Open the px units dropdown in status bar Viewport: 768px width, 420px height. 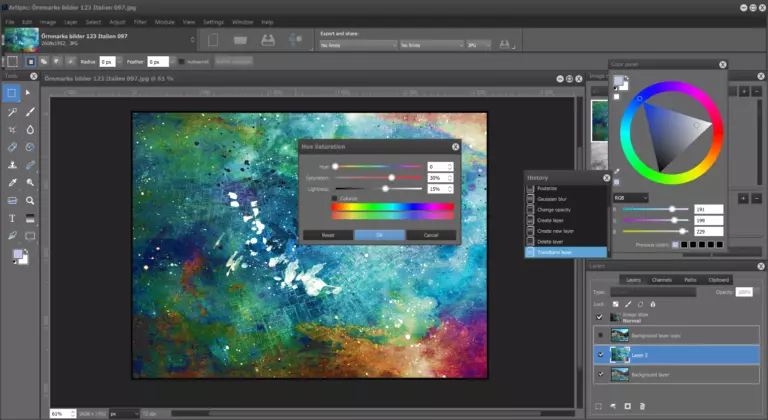pyautogui.click(x=124, y=412)
